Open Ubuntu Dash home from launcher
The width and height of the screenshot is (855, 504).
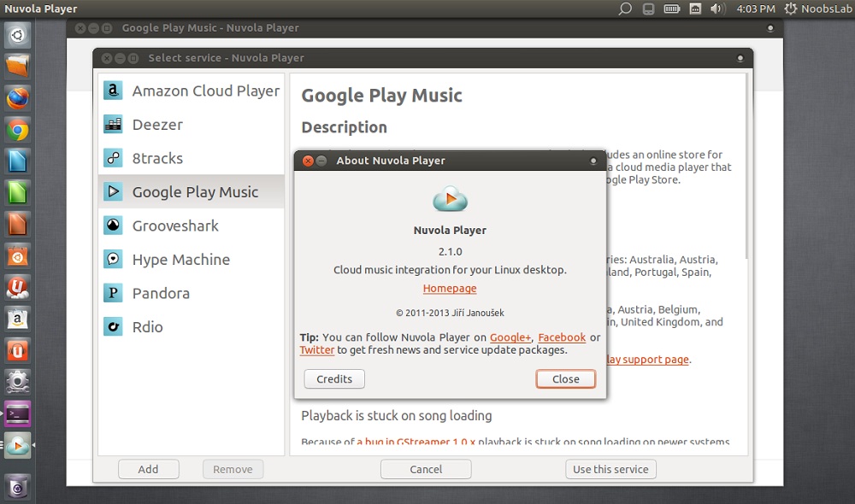[17, 35]
